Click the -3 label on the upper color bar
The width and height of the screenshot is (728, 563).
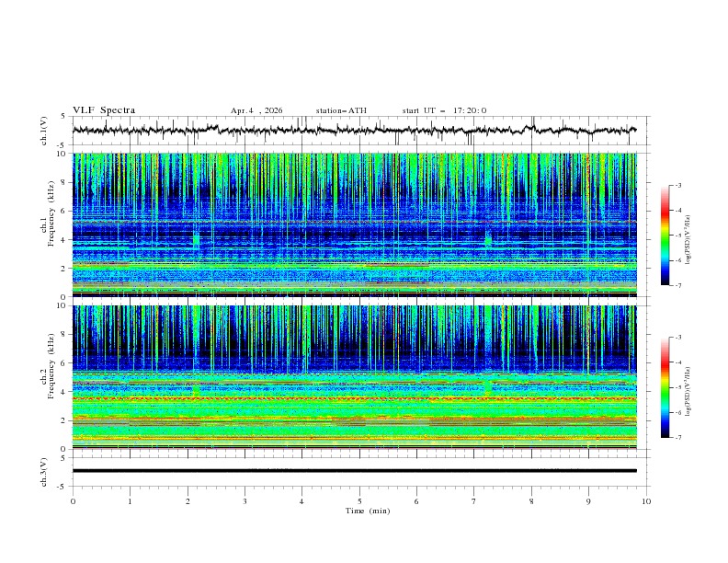(677, 185)
